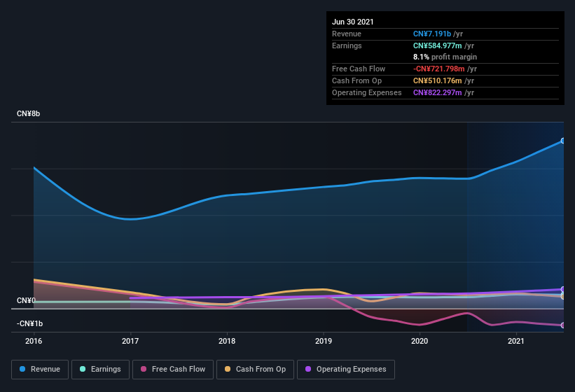Click the 2019 x-axis label

(x=324, y=341)
